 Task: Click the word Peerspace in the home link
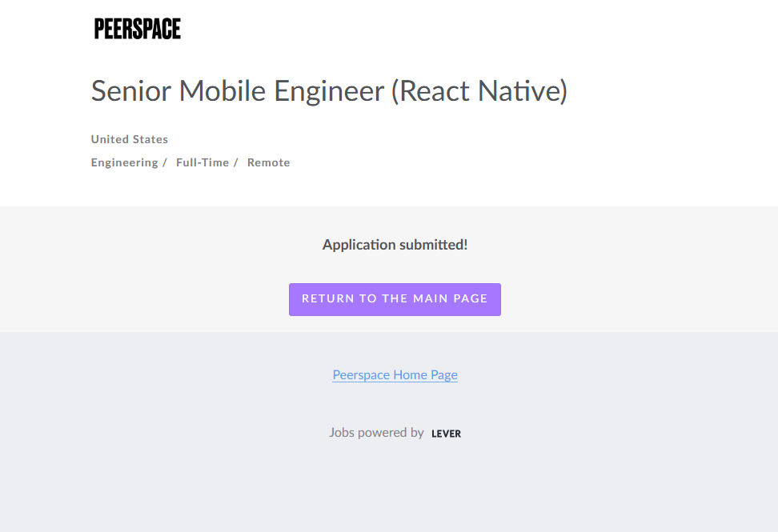[x=361, y=374]
